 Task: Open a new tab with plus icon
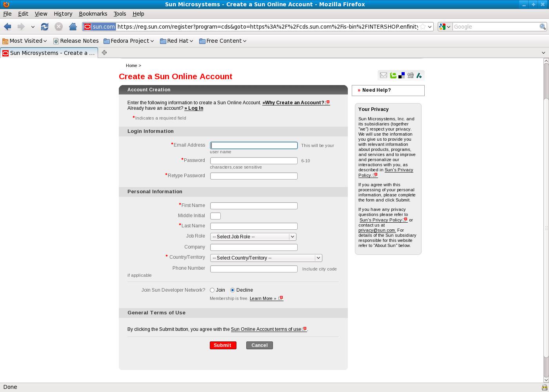(x=104, y=53)
